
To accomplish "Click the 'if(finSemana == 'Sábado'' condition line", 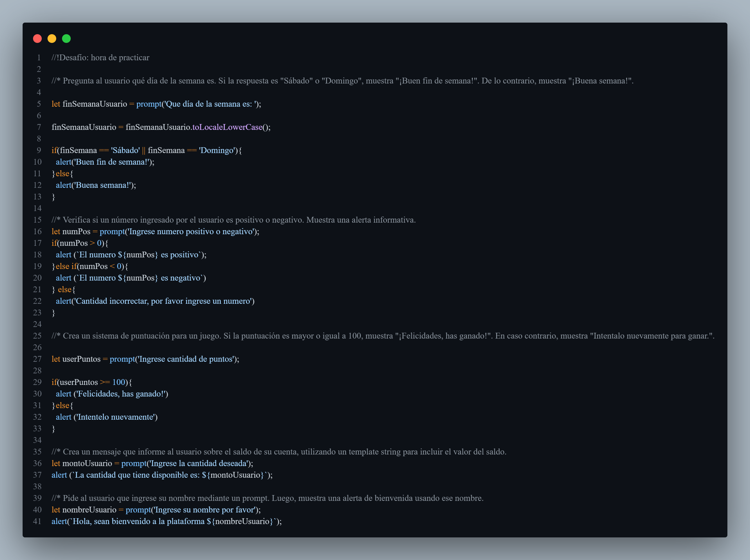I will [147, 150].
